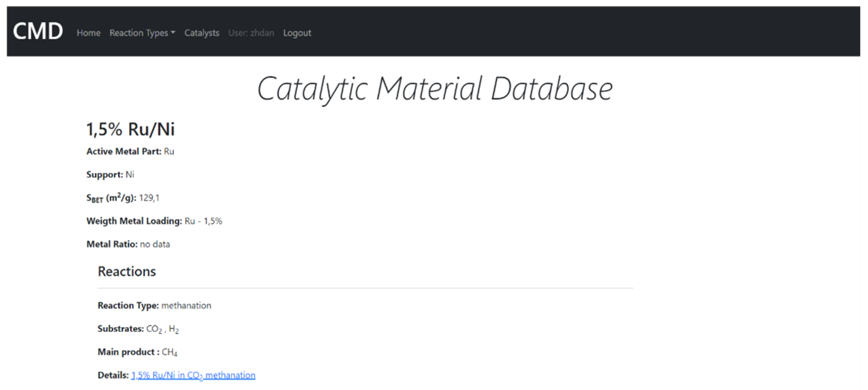This screenshot has height=390, width=868.
Task: Click the CMD brand logo
Action: pos(38,32)
